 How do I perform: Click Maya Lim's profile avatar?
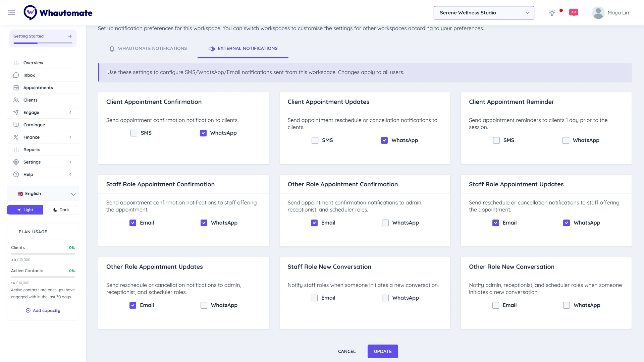598,13
